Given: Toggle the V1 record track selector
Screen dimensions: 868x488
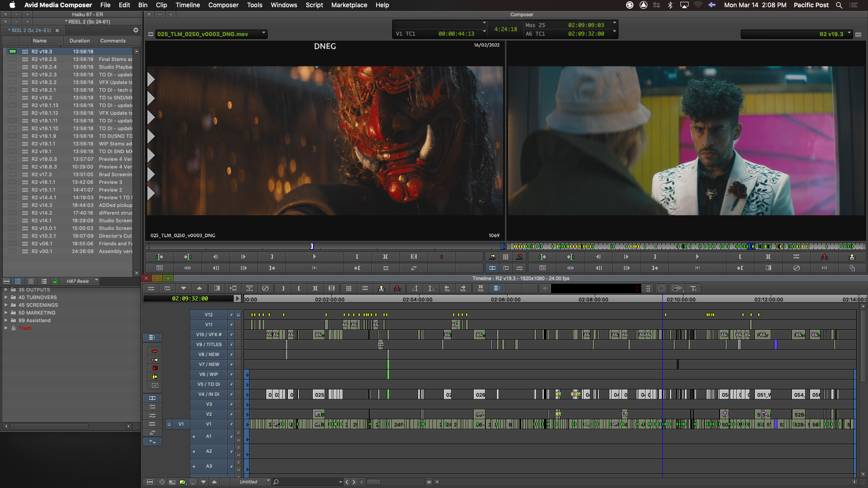Looking at the screenshot, I should point(208,424).
